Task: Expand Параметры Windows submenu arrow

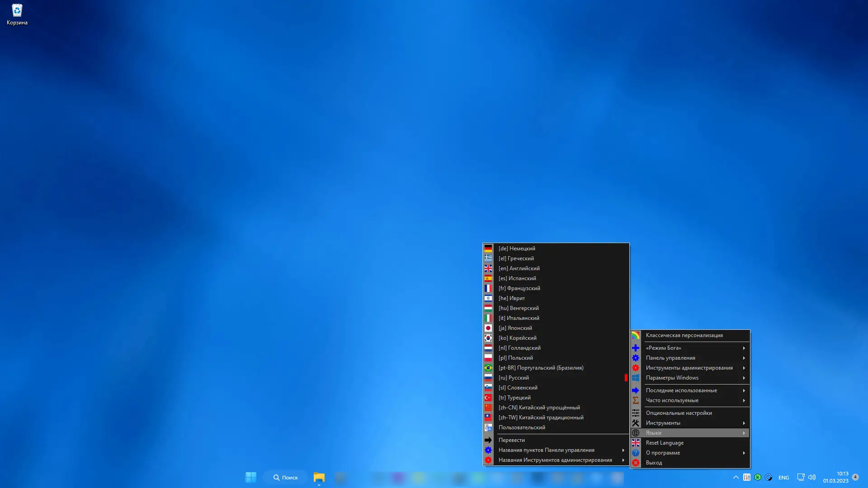Action: pyautogui.click(x=744, y=378)
